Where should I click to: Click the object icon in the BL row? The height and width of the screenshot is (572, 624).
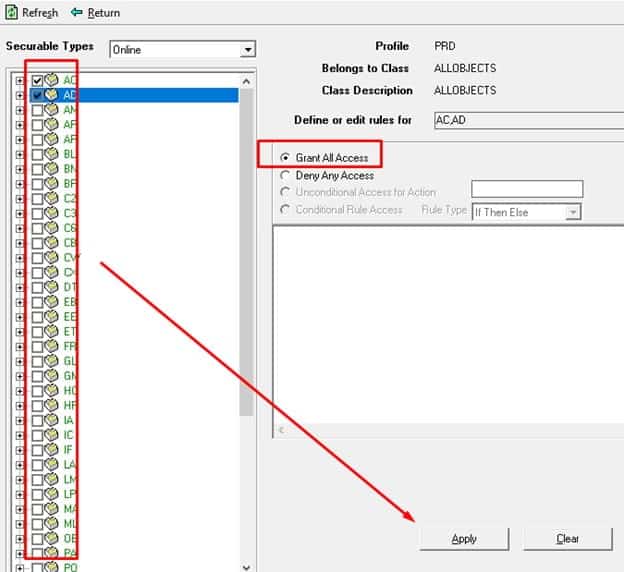pyautogui.click(x=51, y=154)
